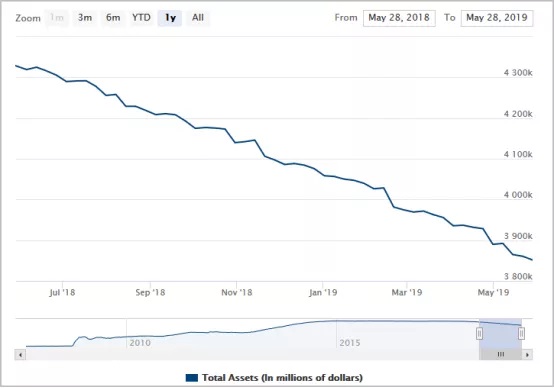This screenshot has height=388, width=554.
Task: Show All data range
Action: [x=198, y=18]
